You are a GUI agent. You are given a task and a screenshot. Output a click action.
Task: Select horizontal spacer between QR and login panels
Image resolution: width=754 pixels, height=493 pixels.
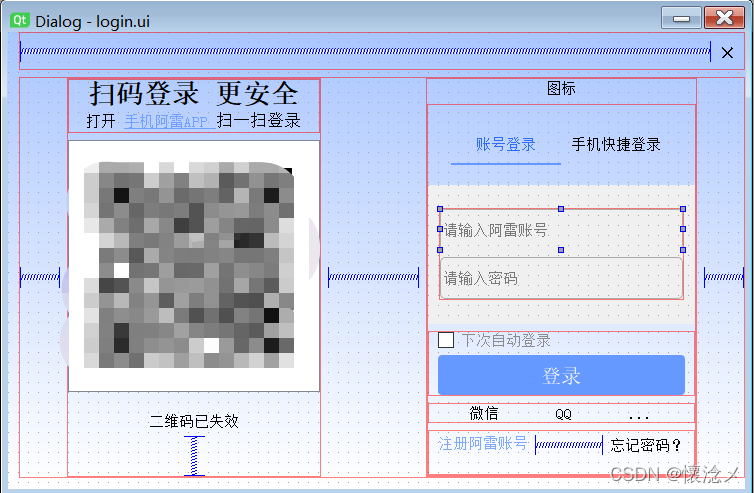[x=373, y=277]
